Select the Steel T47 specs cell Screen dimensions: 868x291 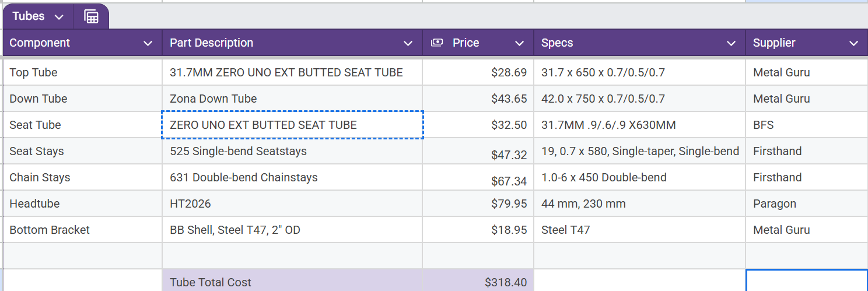(x=639, y=230)
